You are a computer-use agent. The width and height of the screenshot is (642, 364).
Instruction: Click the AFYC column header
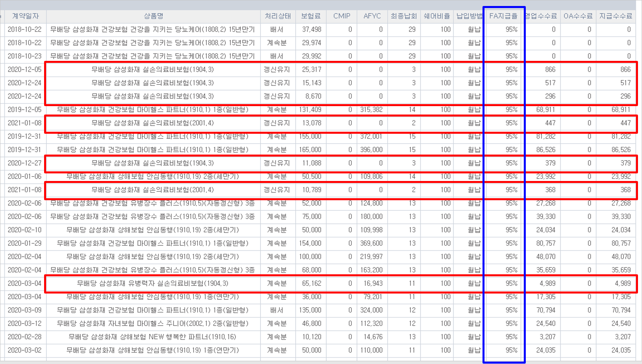point(372,16)
